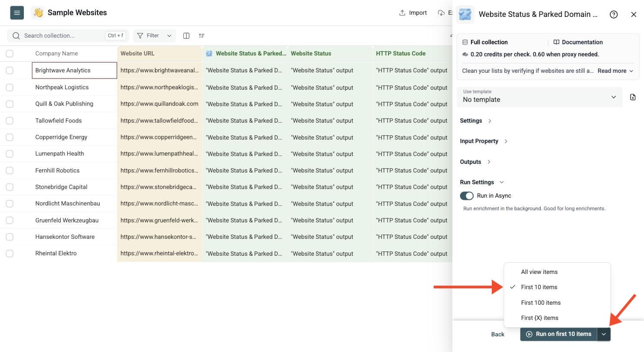The width and height of the screenshot is (644, 352).
Task: Click the Search collection input field
Action: pyautogui.click(x=68, y=36)
